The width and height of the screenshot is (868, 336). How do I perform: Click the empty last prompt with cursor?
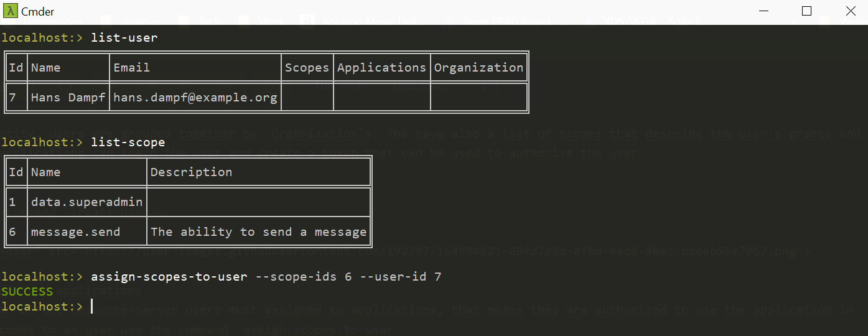pyautogui.click(x=42, y=307)
